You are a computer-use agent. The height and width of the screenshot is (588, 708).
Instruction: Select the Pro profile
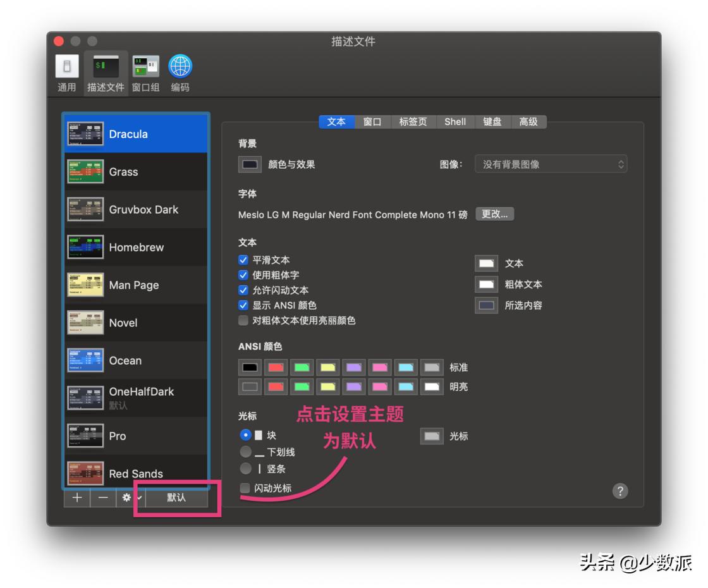(x=136, y=436)
